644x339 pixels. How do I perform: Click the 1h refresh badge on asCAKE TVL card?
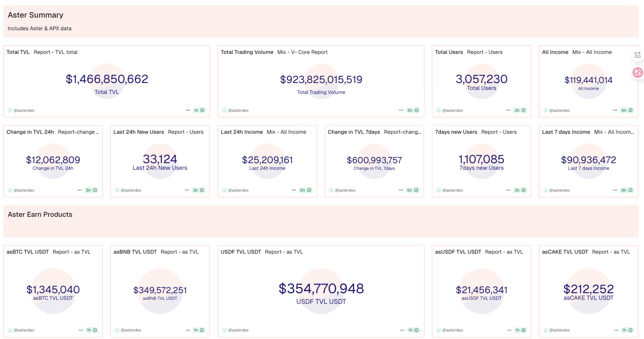click(x=627, y=330)
